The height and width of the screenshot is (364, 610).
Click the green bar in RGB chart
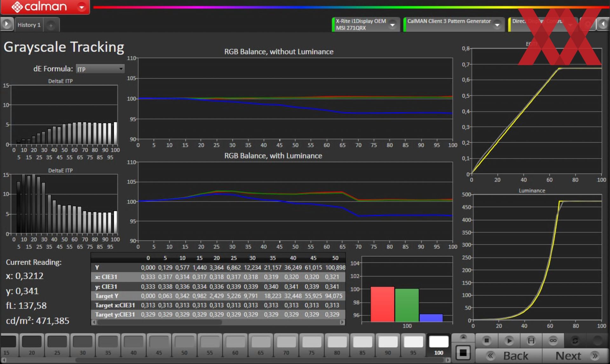[407, 305]
